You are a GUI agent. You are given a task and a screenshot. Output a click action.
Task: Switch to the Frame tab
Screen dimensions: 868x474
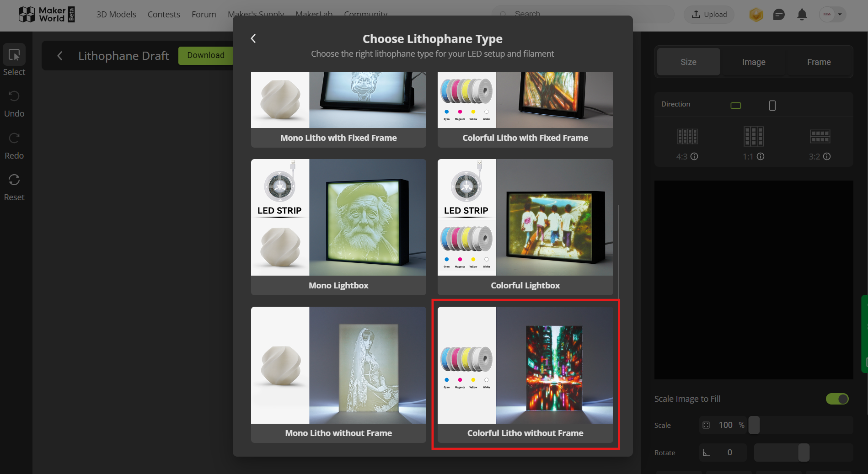819,62
